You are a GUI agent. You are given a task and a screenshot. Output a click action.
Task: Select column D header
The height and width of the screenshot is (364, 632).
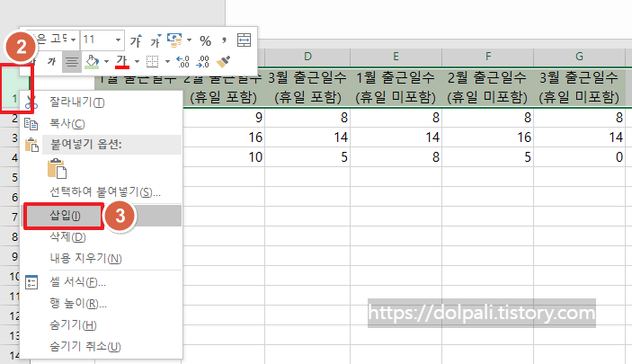click(307, 57)
